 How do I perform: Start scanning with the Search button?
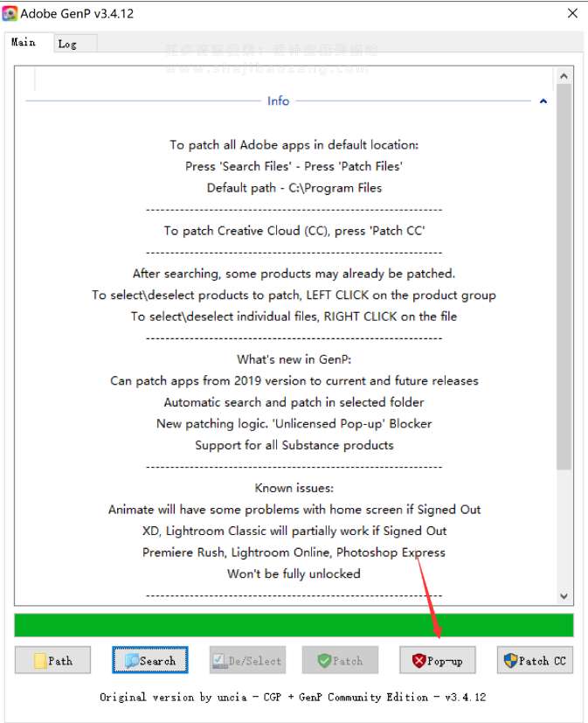point(149,660)
